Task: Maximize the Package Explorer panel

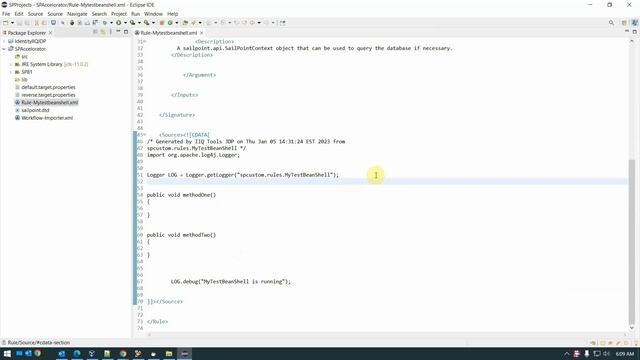Action: (x=126, y=31)
